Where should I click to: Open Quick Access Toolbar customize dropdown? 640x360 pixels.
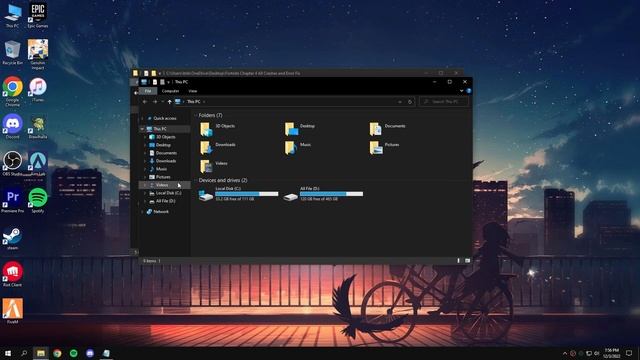click(168, 82)
